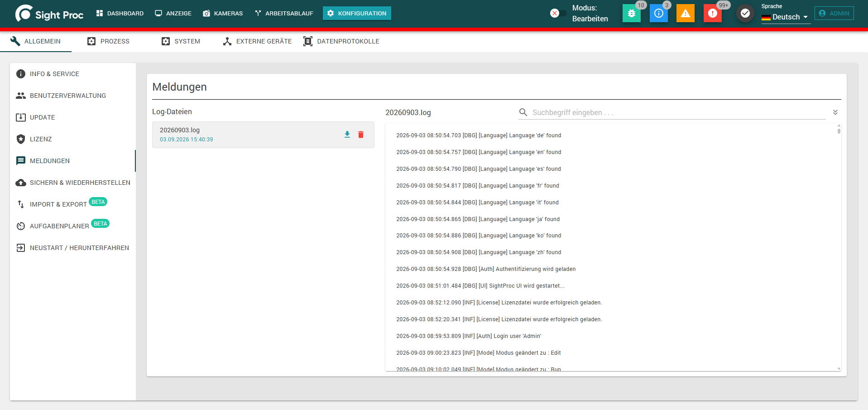Viewport: 868px width, 410px height.
Task: Switch to the Externe Geräte tab
Action: 258,41
